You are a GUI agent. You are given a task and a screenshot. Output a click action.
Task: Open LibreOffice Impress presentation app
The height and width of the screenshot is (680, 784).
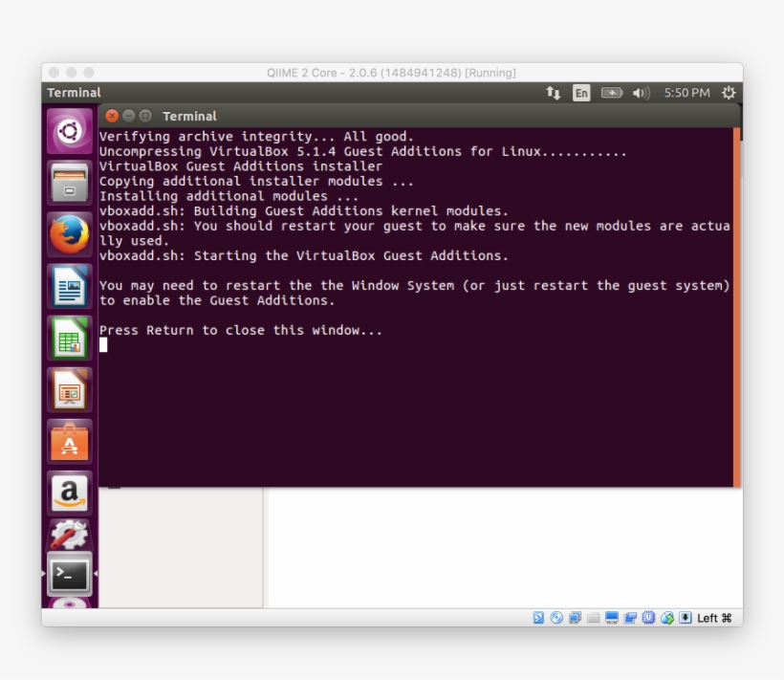click(70, 390)
